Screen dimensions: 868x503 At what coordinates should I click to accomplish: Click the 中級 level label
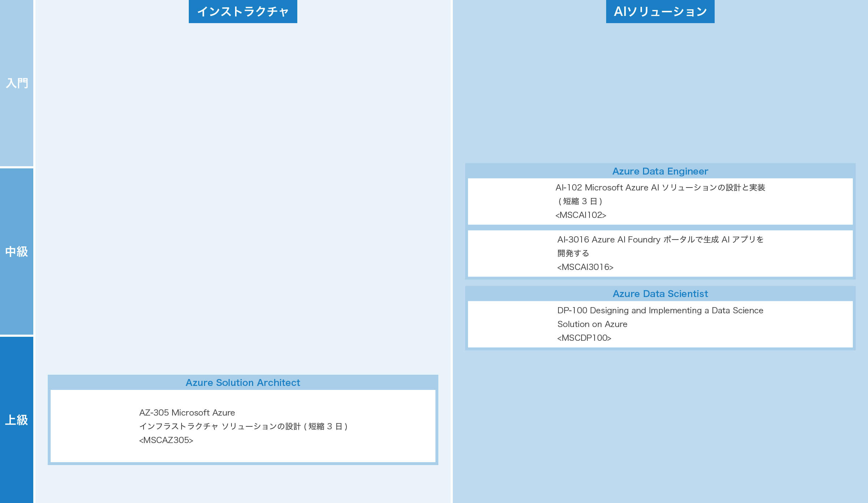coord(17,252)
